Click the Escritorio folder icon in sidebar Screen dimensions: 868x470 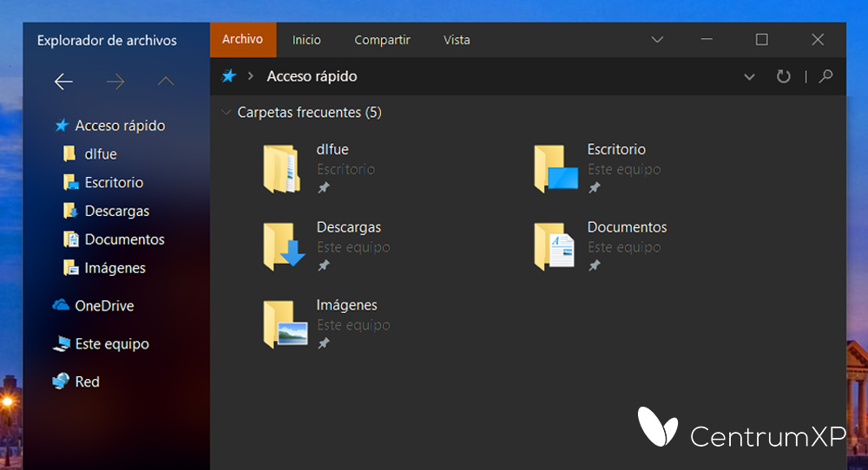point(71,182)
